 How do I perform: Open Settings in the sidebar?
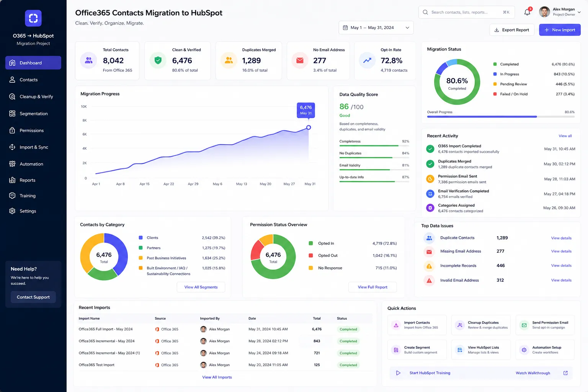[33, 211]
